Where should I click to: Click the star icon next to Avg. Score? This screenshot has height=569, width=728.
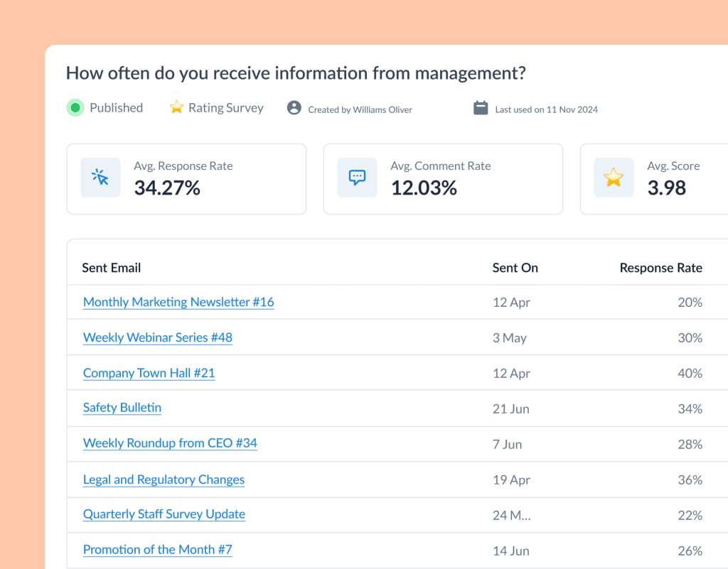pos(614,178)
